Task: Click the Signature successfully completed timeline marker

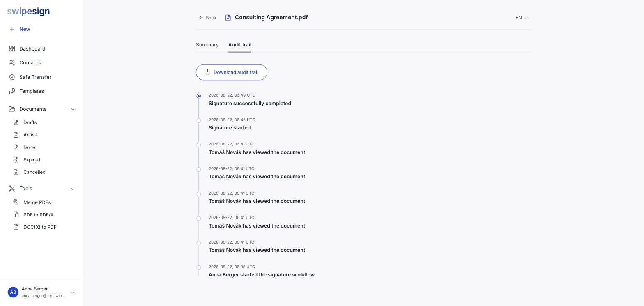Action: tap(199, 96)
